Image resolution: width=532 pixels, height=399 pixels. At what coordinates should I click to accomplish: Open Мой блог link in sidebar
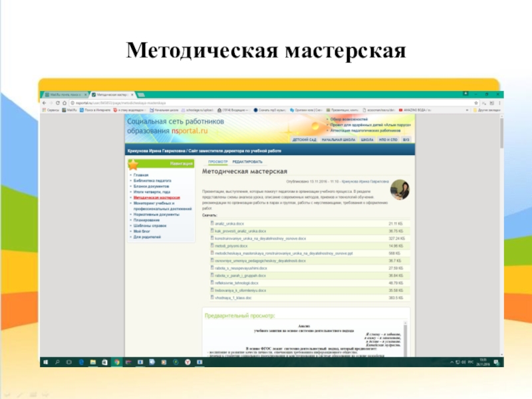tap(142, 231)
